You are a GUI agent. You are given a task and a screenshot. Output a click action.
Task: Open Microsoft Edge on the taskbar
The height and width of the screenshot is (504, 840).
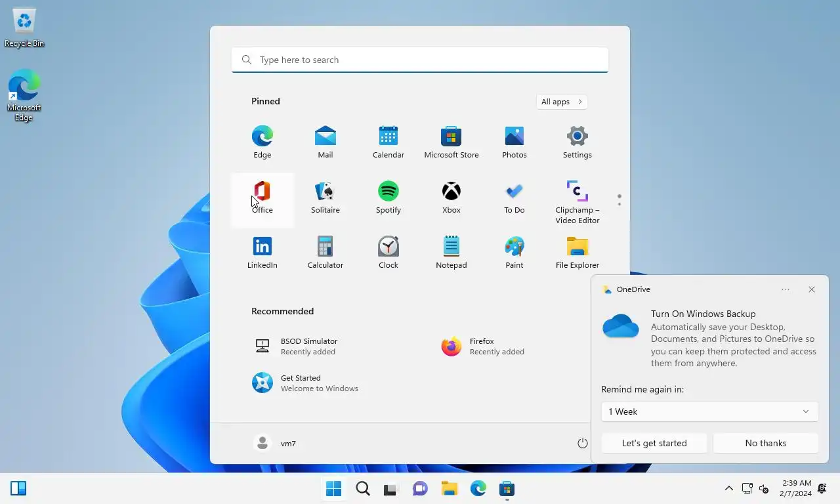click(478, 489)
